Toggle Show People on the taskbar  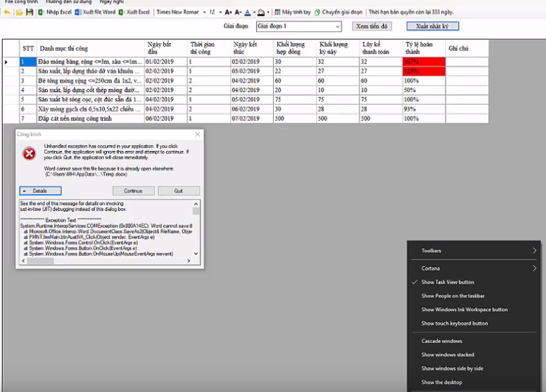pos(474,296)
